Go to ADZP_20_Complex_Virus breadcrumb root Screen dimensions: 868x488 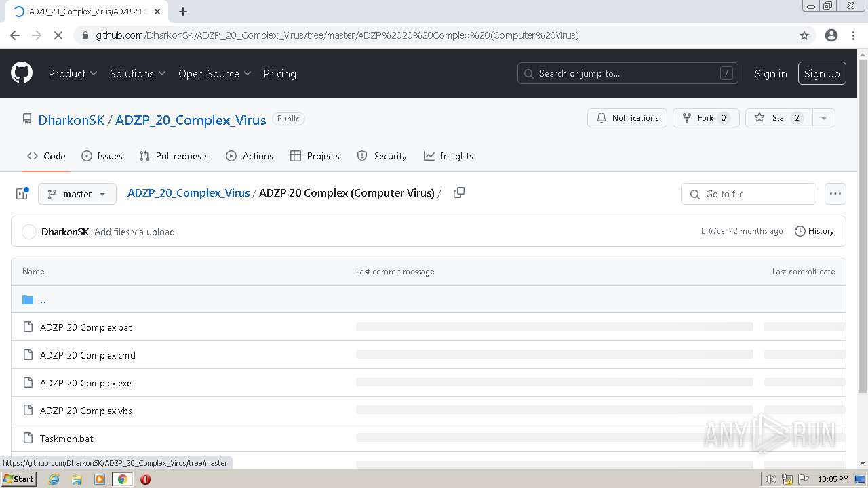[189, 192]
